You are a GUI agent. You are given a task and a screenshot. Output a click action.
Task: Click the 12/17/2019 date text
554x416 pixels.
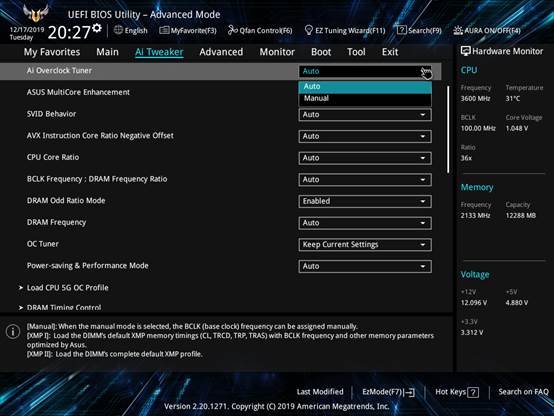pyautogui.click(x=27, y=30)
